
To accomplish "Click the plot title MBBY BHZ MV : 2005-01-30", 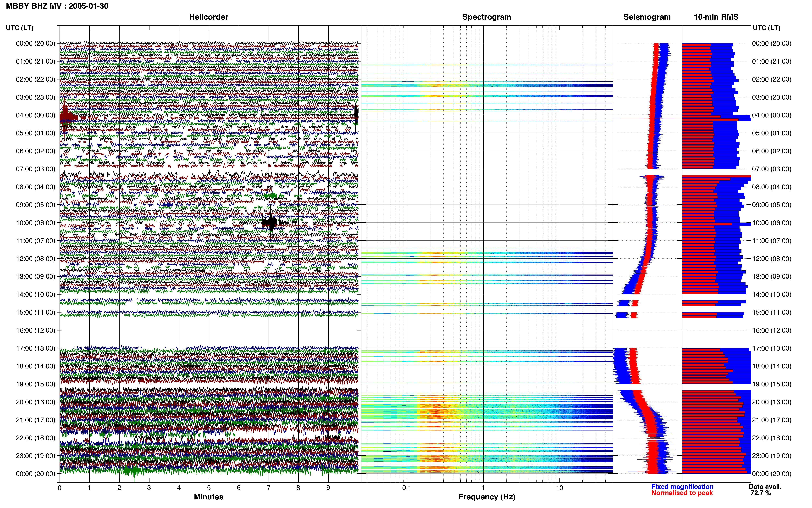I will [x=57, y=6].
